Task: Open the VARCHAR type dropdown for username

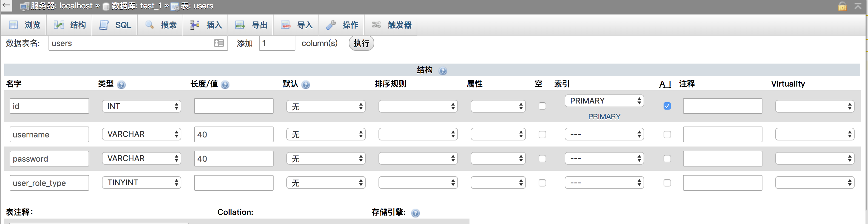Action: click(x=142, y=134)
